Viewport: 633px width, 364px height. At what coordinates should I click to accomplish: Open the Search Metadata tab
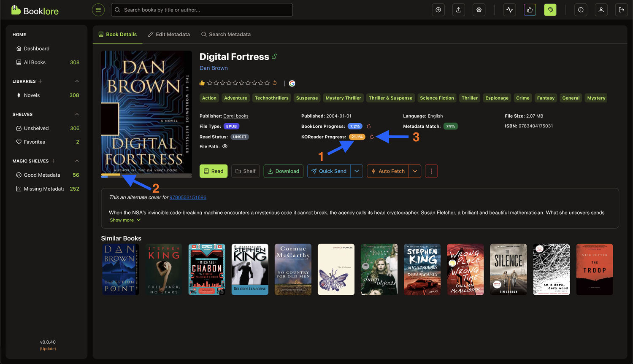226,34
